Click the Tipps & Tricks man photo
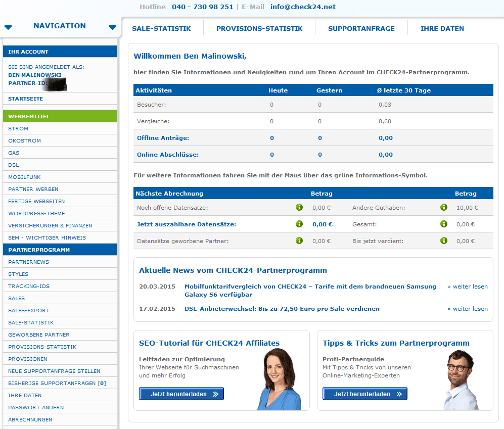 point(461,380)
